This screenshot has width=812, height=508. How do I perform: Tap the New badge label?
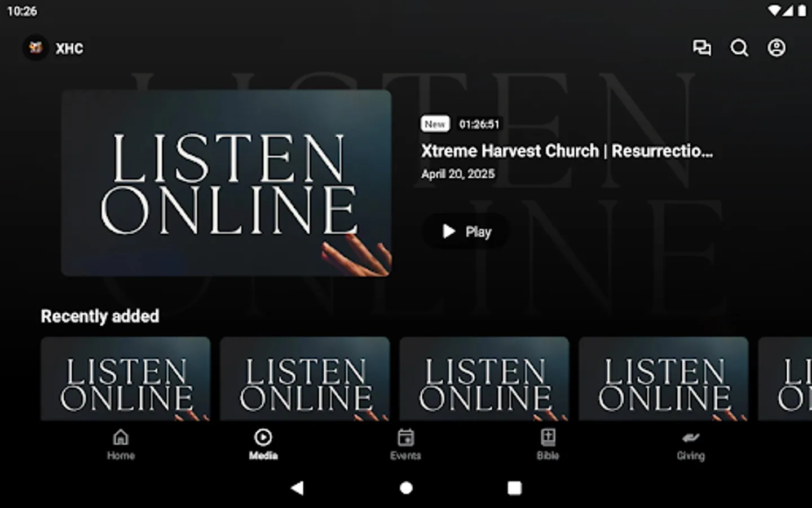click(x=435, y=124)
